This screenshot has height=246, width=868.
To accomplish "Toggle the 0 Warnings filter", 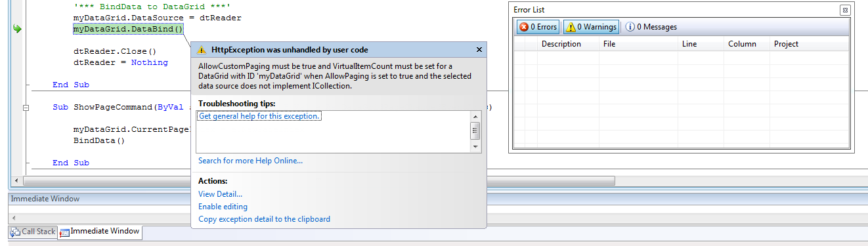I will [591, 27].
